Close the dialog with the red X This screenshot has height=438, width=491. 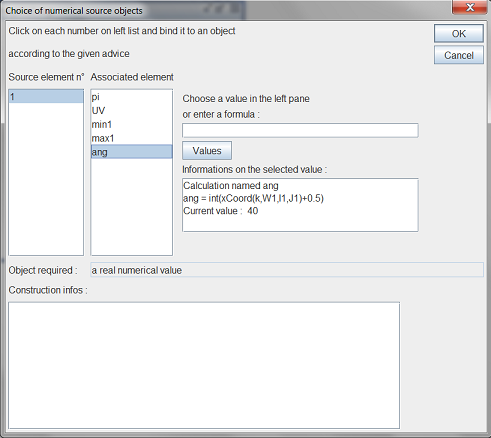[x=470, y=7]
